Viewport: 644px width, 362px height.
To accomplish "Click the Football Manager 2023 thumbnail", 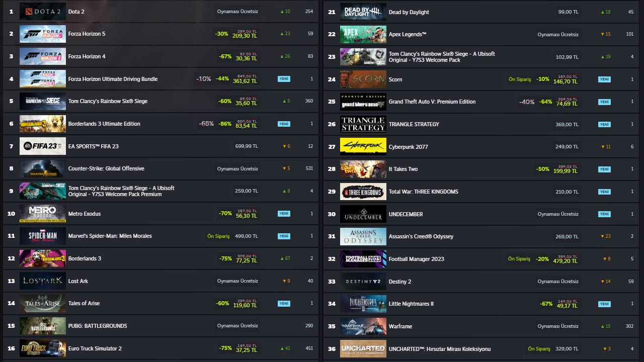I will [363, 259].
